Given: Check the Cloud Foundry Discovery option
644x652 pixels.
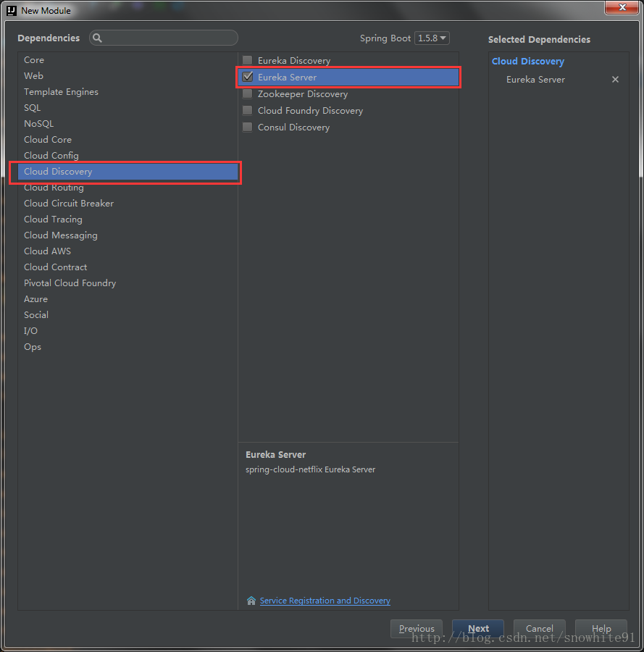Looking at the screenshot, I should (247, 110).
